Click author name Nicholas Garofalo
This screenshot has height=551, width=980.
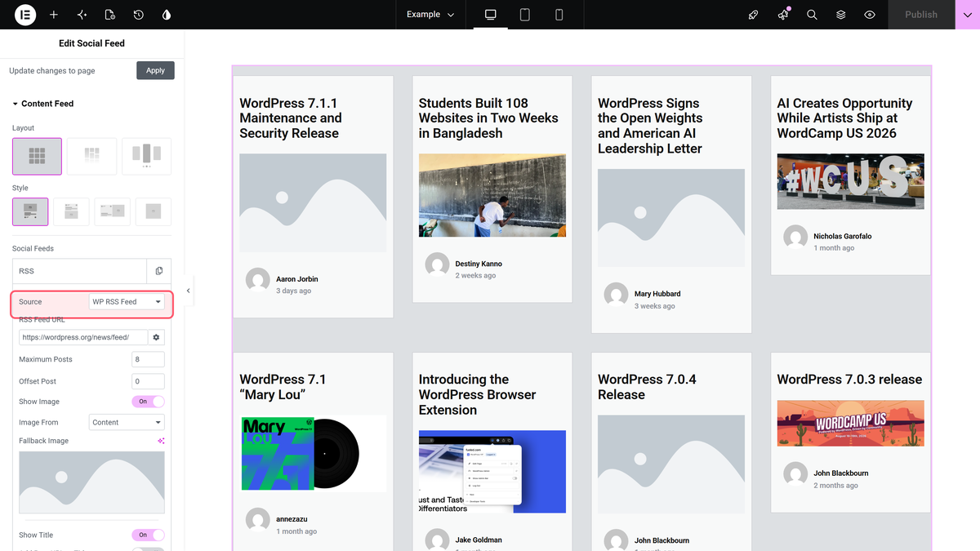point(843,236)
